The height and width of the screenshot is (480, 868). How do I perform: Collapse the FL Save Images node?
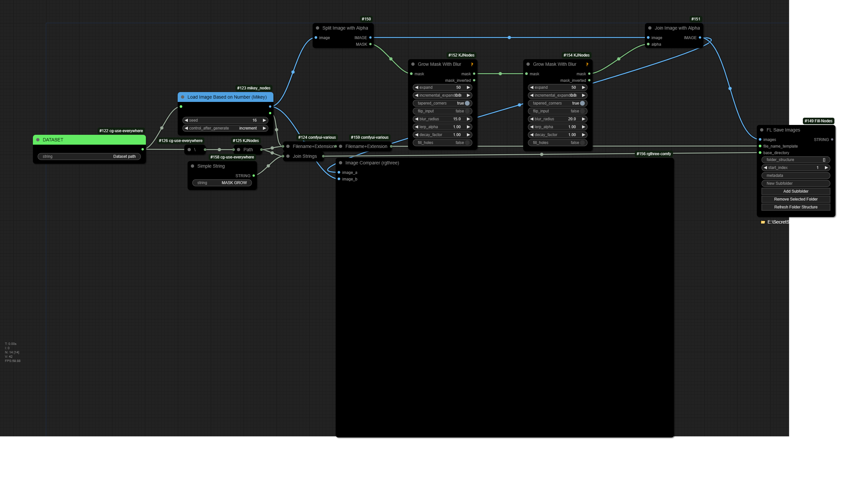pyautogui.click(x=761, y=130)
